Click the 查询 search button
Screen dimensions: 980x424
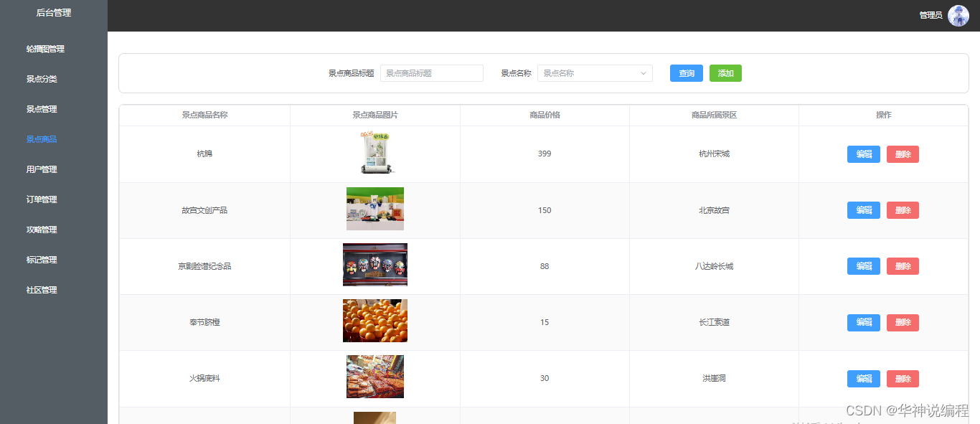tap(687, 73)
